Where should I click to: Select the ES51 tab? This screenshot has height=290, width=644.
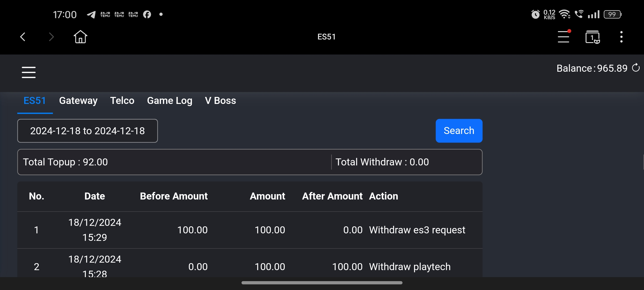coord(35,101)
